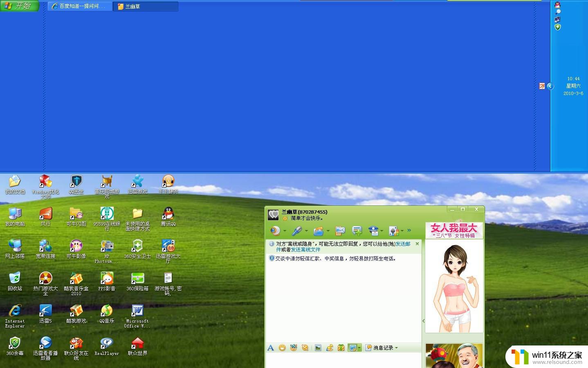Open 消息记录 dropdown arrow
Image resolution: width=588 pixels, height=368 pixels.
[396, 348]
